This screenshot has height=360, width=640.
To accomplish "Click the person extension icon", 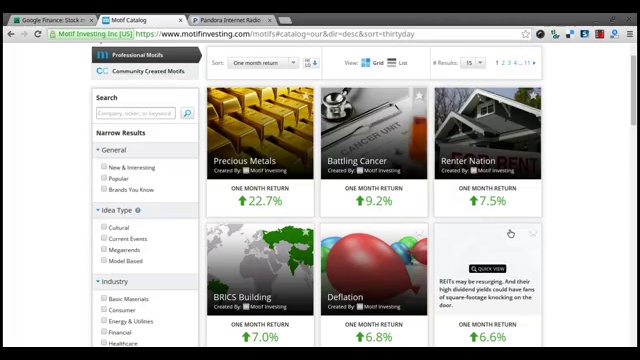I will point(614,34).
